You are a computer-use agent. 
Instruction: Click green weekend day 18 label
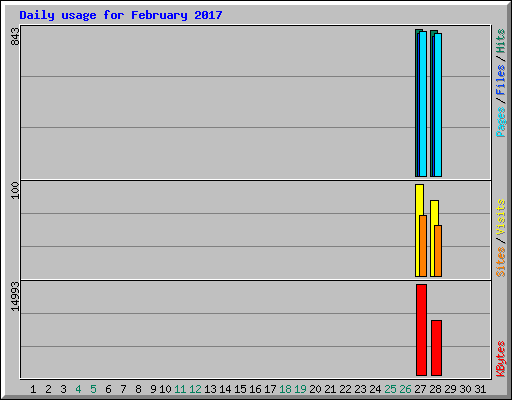pyautogui.click(x=285, y=389)
